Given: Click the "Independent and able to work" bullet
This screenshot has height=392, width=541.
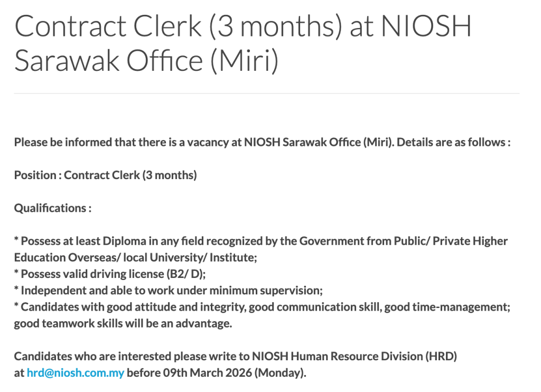Looking at the screenshot, I should tap(168, 291).
